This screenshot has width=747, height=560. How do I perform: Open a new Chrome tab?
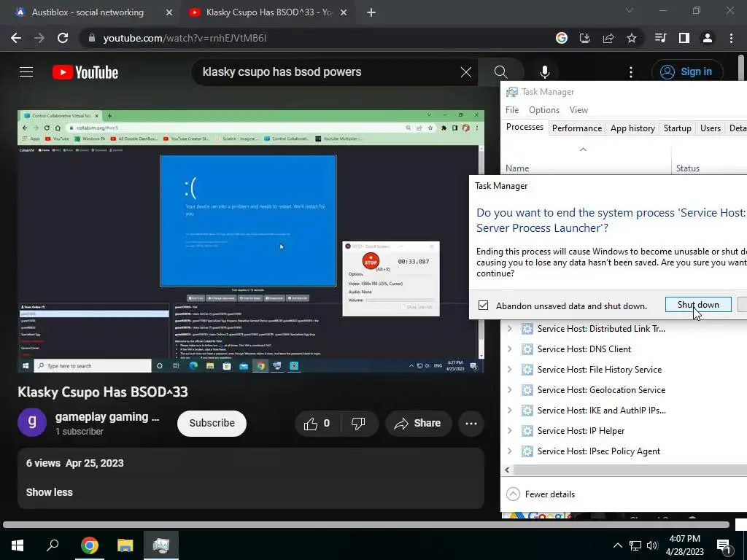[x=371, y=12]
